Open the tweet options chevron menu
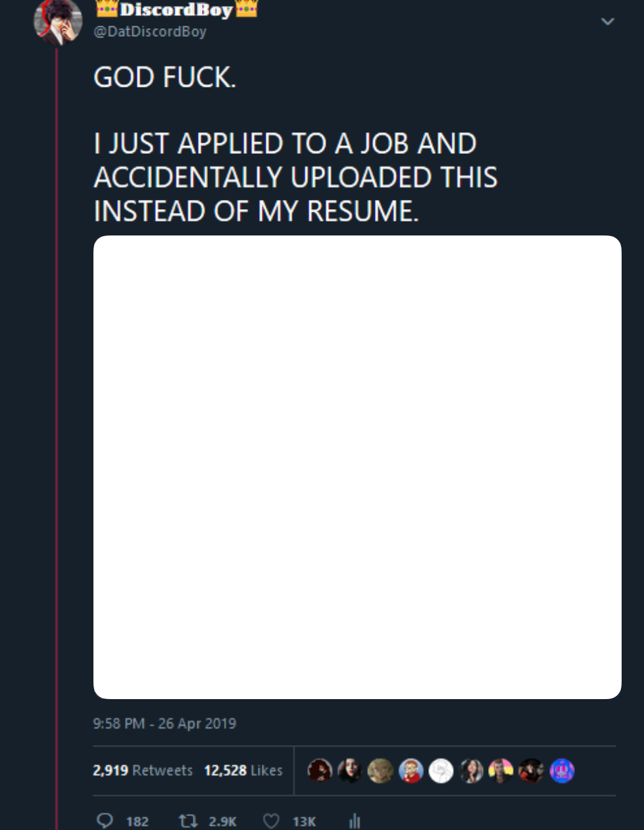Screen dimensions: 644x830 coord(608,22)
